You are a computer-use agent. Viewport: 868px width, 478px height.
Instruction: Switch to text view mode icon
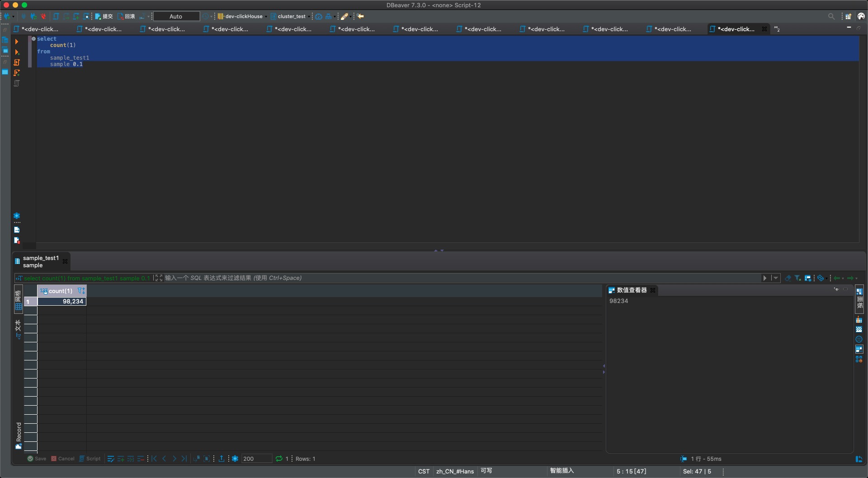pyautogui.click(x=19, y=329)
